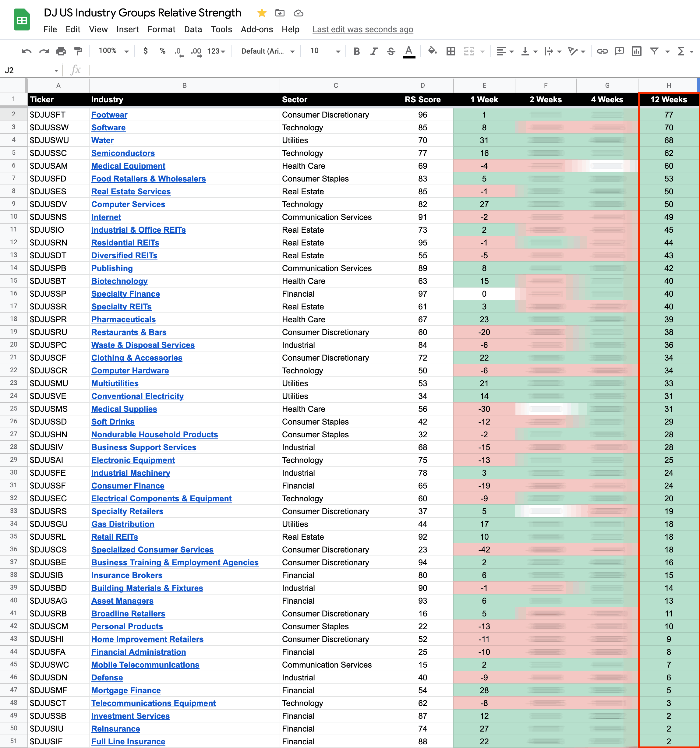Open the font size 10 dropdown
This screenshot has height=748, width=700.
click(325, 51)
